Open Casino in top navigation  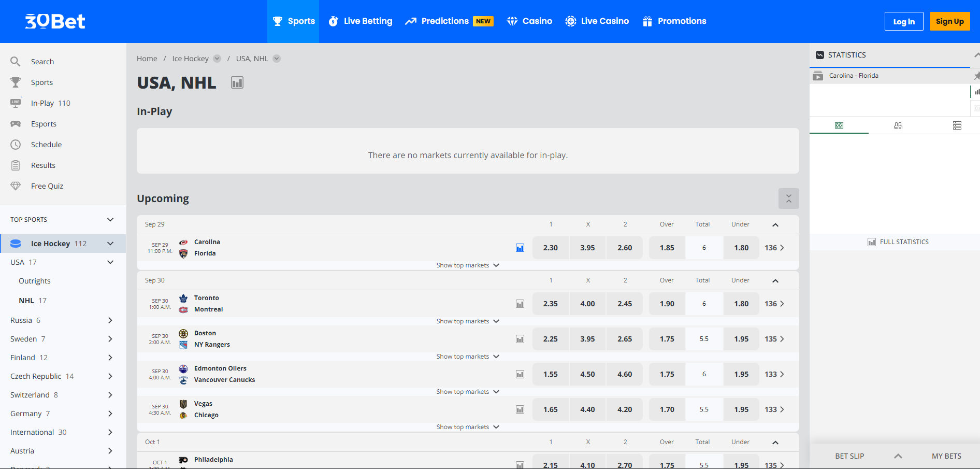pyautogui.click(x=529, y=21)
